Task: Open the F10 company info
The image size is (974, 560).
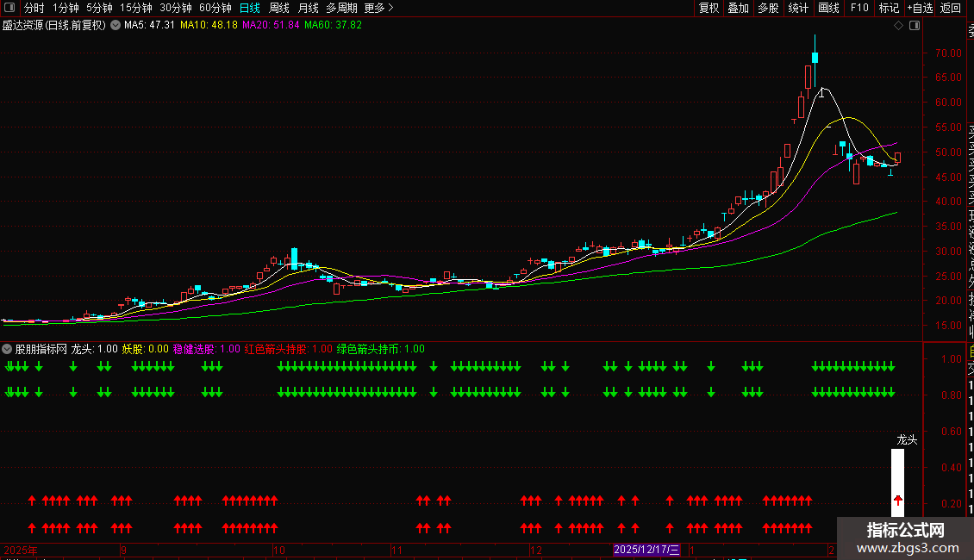Action: [859, 8]
